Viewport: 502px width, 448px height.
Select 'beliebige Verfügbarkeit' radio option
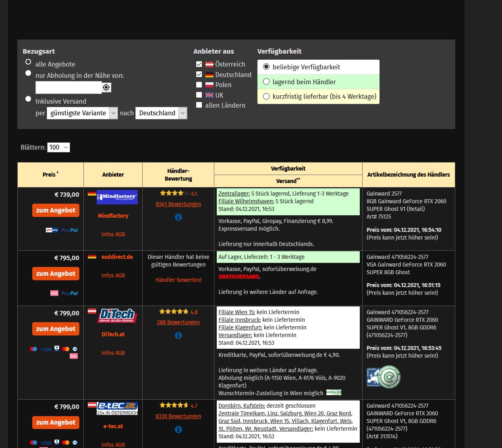266,67
